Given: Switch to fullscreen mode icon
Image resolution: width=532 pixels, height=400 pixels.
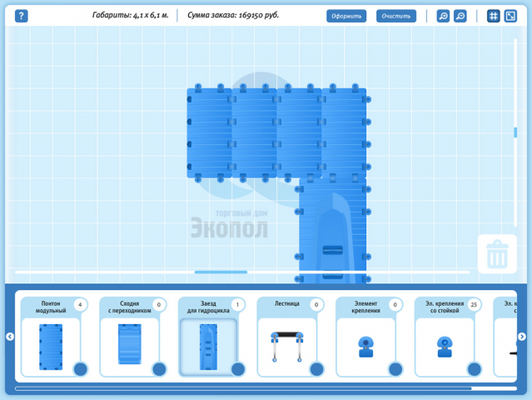Looking at the screenshot, I should (510, 16).
